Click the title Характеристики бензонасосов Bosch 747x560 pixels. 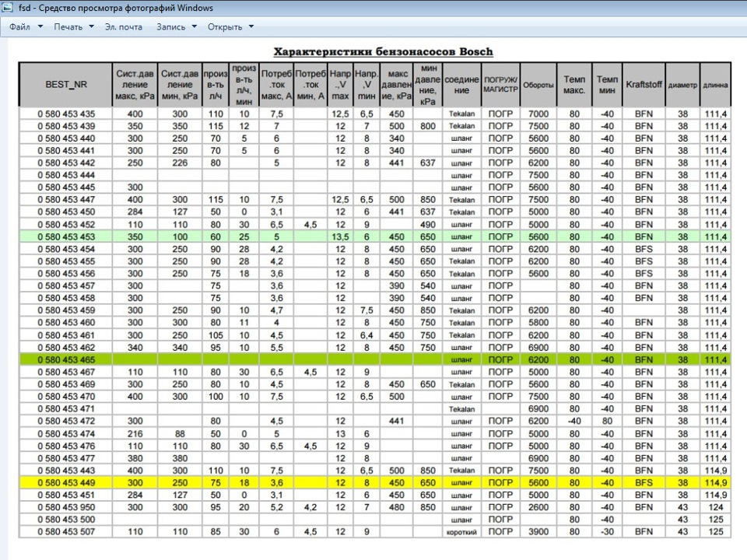[383, 51]
